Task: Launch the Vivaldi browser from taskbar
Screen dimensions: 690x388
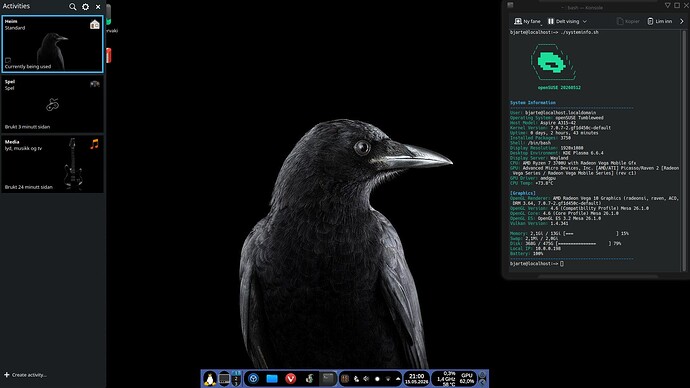Action: (x=290, y=379)
